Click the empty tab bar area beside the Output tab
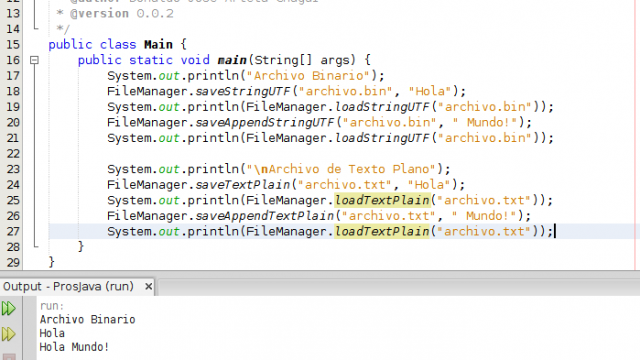Image resolution: width=640 pixels, height=360 pixels. tap(398, 287)
